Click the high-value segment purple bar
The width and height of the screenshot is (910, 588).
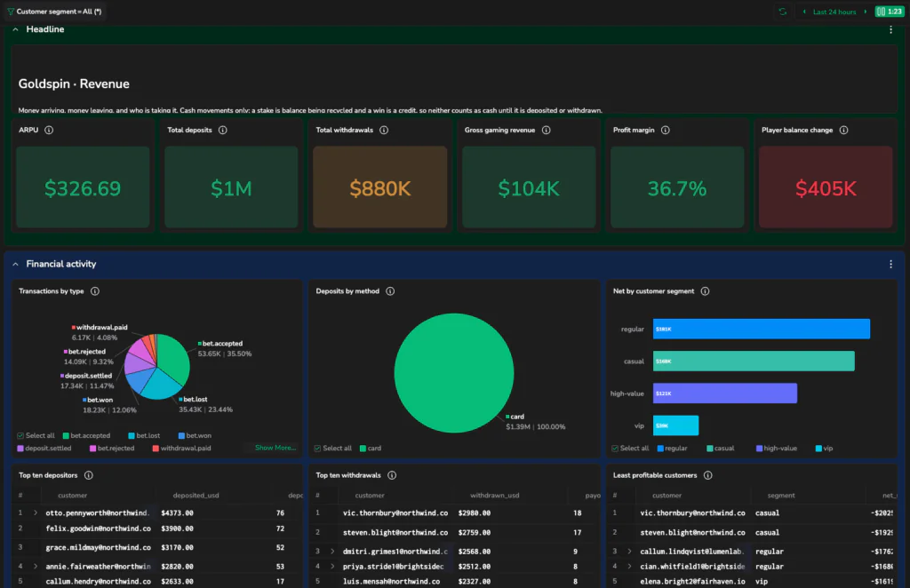pyautogui.click(x=725, y=393)
